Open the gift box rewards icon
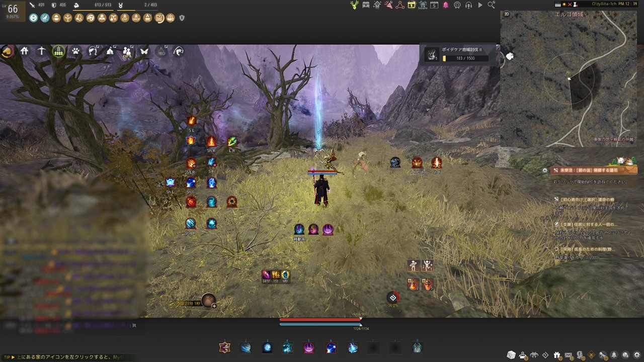Screen dimensions: 644x362 tap(557, 355)
